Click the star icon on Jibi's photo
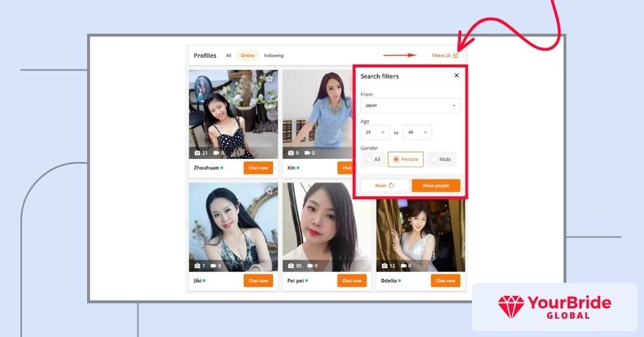 [269, 191]
